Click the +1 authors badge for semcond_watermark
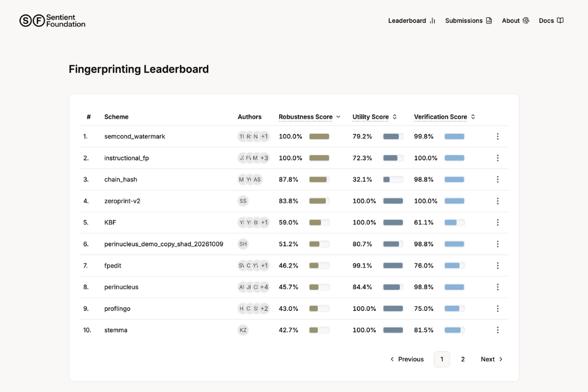Viewport: 588px width, 392px height. click(x=265, y=137)
